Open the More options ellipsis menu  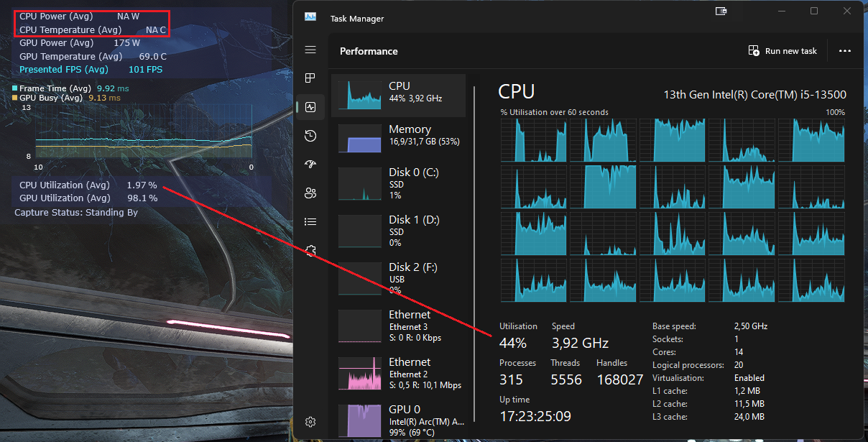pyautogui.click(x=845, y=50)
